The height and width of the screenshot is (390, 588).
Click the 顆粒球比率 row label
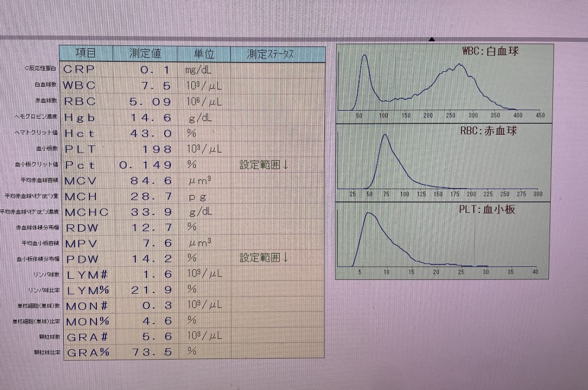47,353
